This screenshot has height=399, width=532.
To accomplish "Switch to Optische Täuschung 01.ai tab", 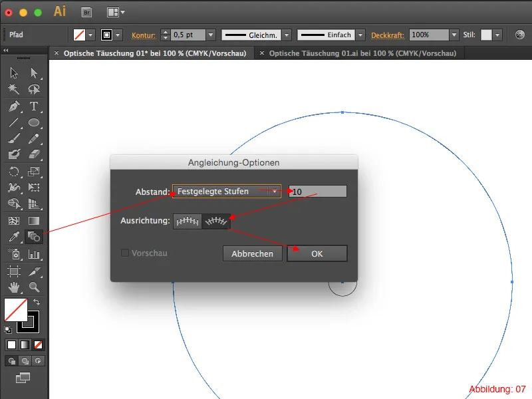I will (362, 53).
